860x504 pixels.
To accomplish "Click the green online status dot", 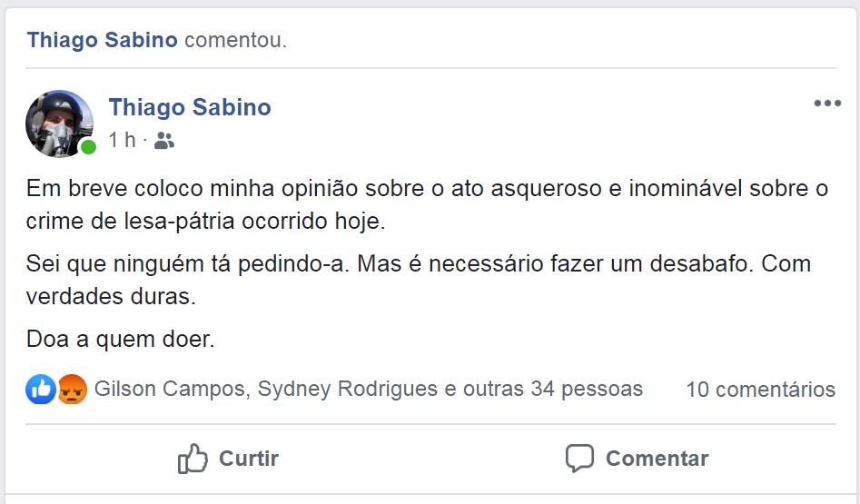I will click(88, 147).
